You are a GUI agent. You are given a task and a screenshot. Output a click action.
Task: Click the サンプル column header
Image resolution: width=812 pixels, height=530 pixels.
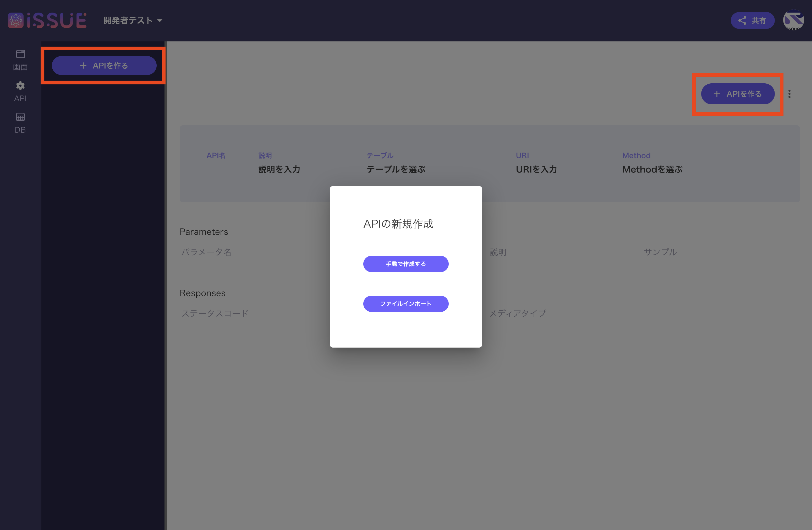coord(660,252)
